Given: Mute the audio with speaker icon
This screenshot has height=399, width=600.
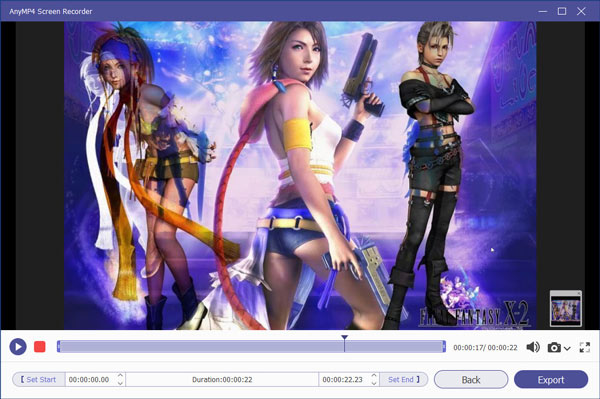Looking at the screenshot, I should point(533,347).
